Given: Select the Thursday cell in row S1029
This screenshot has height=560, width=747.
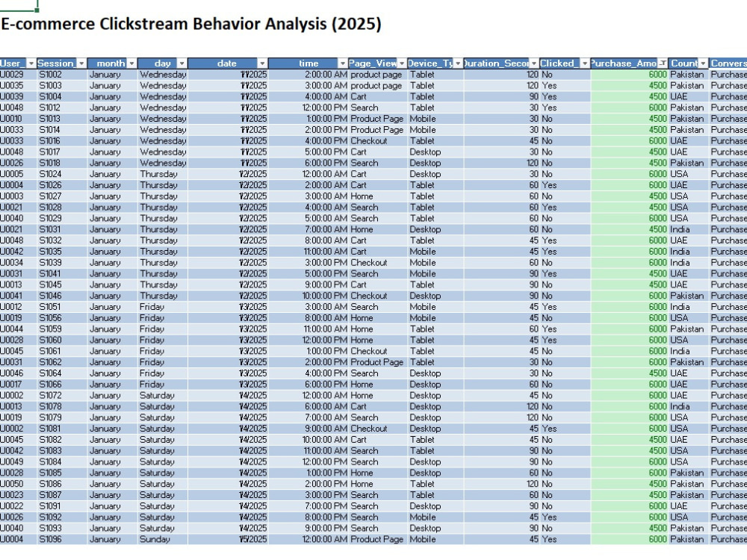Looking at the screenshot, I should click(163, 219).
